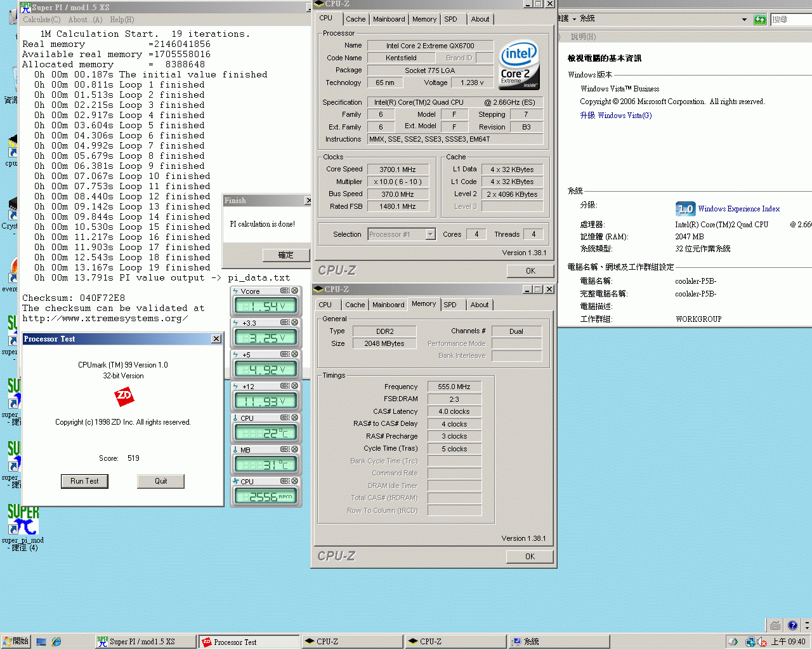Click the Windows Experience Index 1.0 score badge

(685, 208)
